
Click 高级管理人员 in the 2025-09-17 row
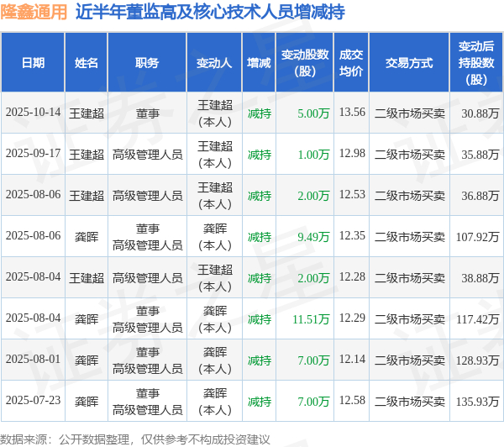(148, 155)
